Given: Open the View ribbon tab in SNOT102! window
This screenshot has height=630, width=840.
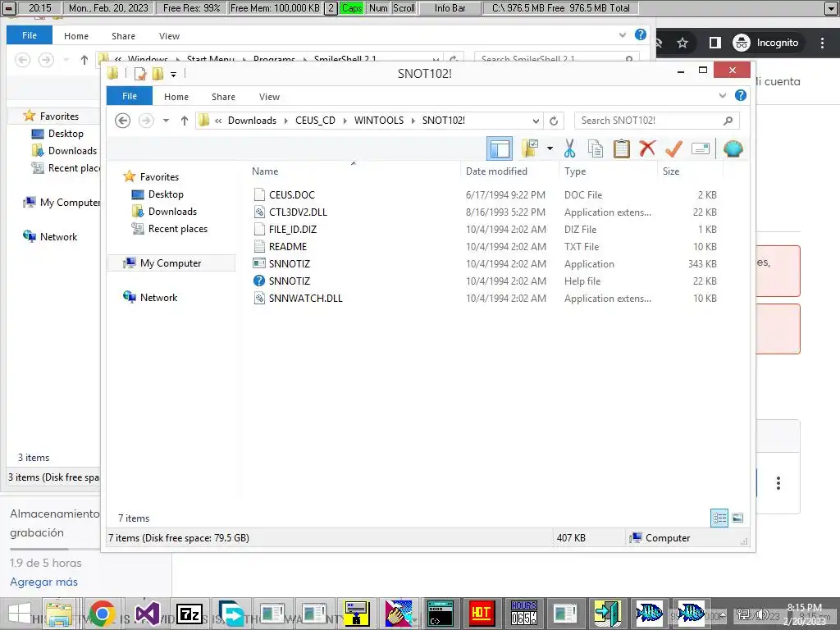Looking at the screenshot, I should 269,97.
